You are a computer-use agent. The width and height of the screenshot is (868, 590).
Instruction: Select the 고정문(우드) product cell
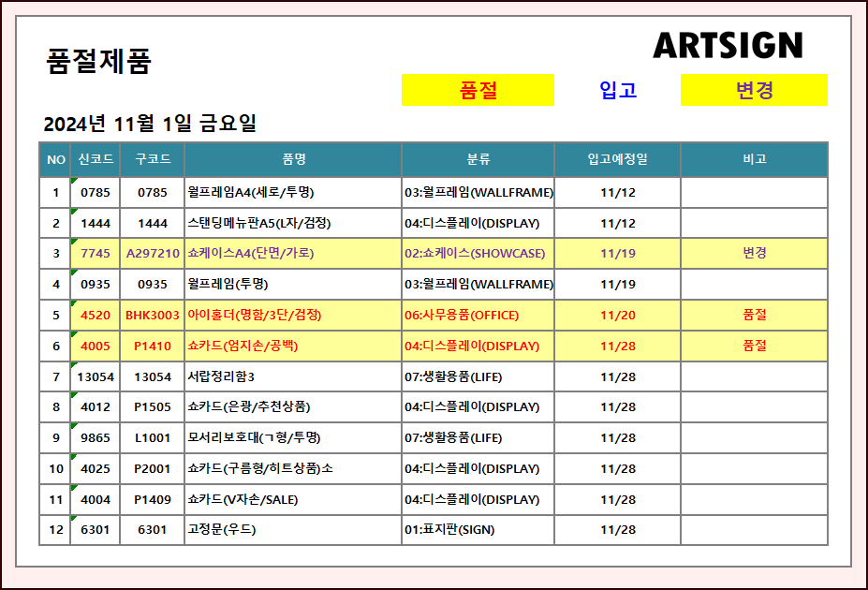tap(222, 529)
